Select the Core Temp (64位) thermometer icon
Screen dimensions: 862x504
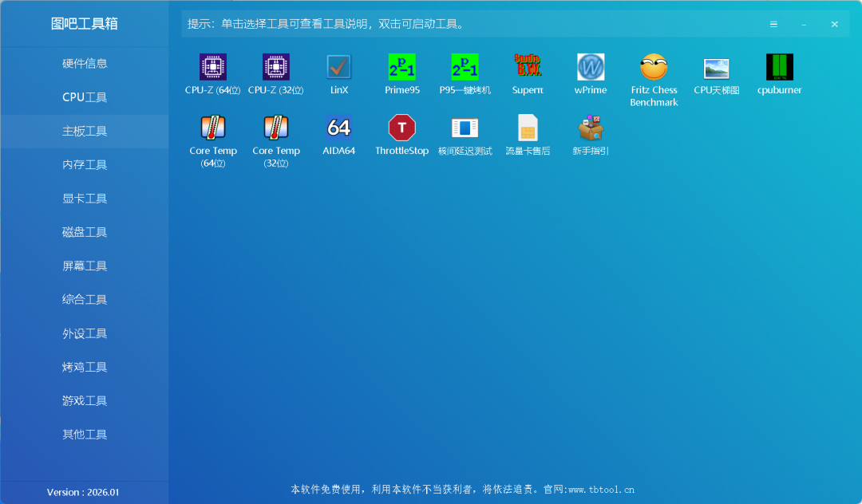coord(213,128)
